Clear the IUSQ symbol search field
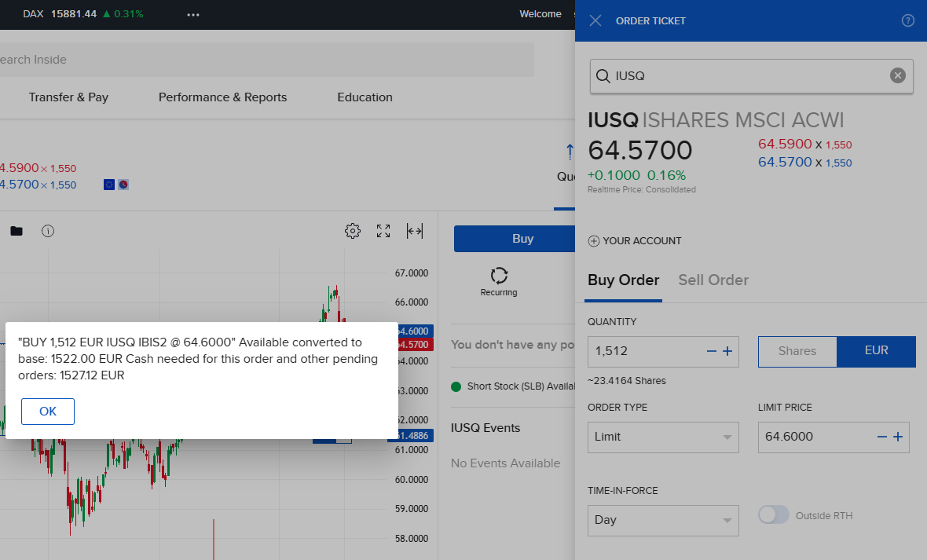The height and width of the screenshot is (560, 927). [897, 75]
